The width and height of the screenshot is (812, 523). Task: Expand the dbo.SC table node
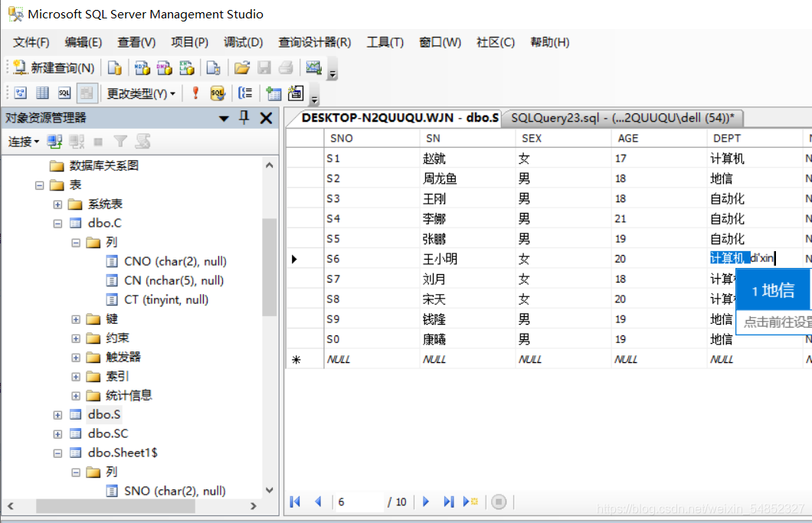(57, 434)
